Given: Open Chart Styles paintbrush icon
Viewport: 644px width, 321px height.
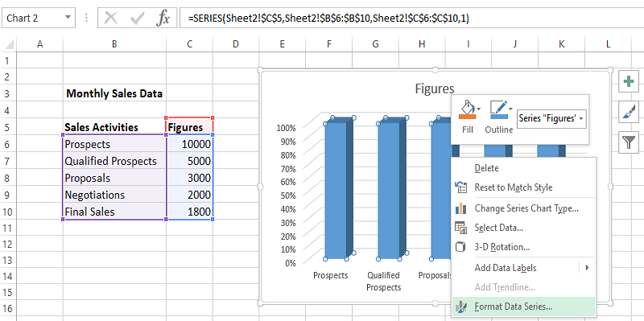Looking at the screenshot, I should [629, 112].
